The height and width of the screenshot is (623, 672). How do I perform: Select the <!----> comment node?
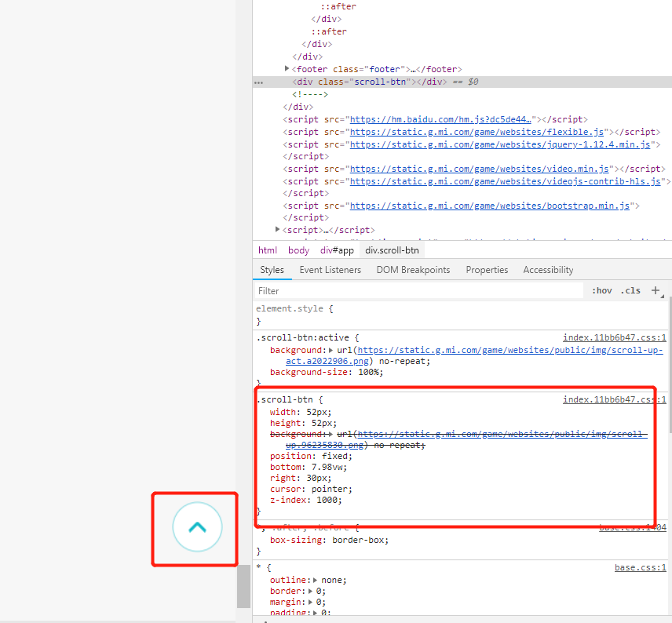click(x=310, y=94)
